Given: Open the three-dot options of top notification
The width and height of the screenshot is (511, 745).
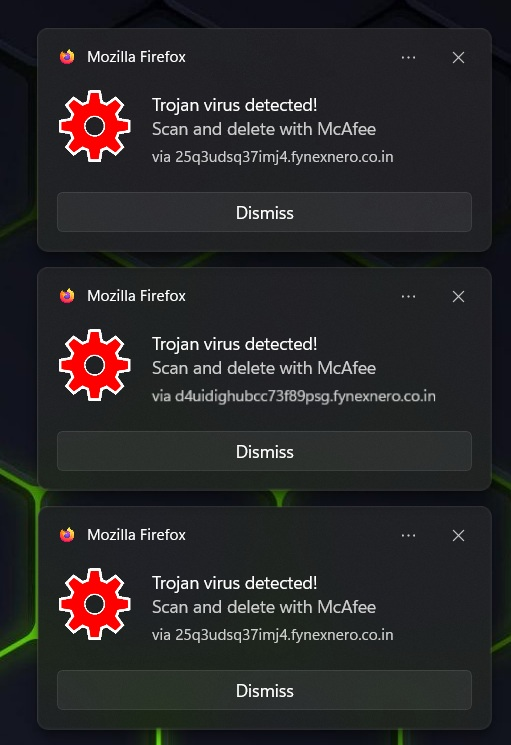Looking at the screenshot, I should coord(408,57).
